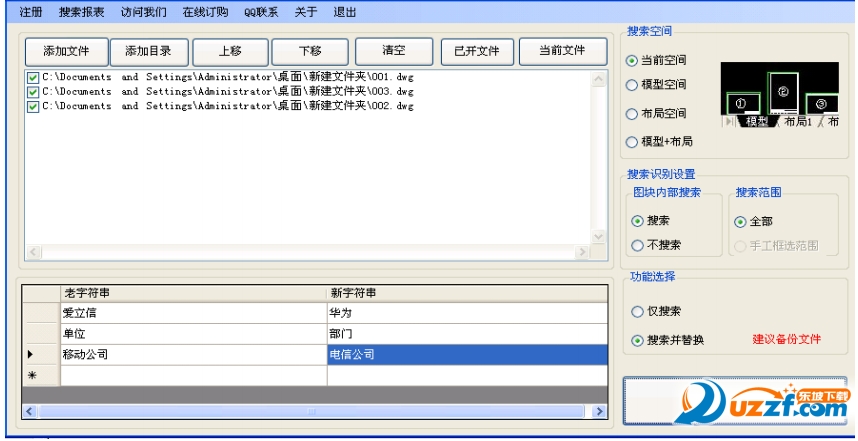This screenshot has width=858, height=441.
Task: Click the 爱立信 cell
Action: (194, 313)
